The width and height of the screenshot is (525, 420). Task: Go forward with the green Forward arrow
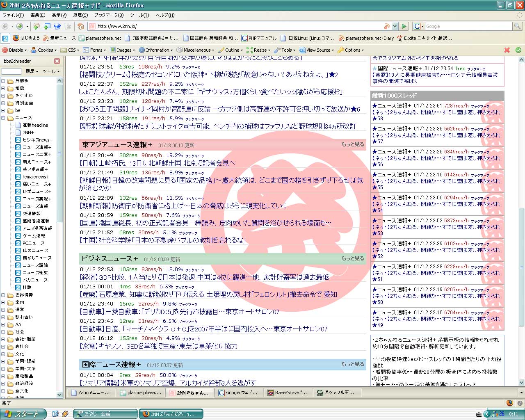tap(19, 26)
